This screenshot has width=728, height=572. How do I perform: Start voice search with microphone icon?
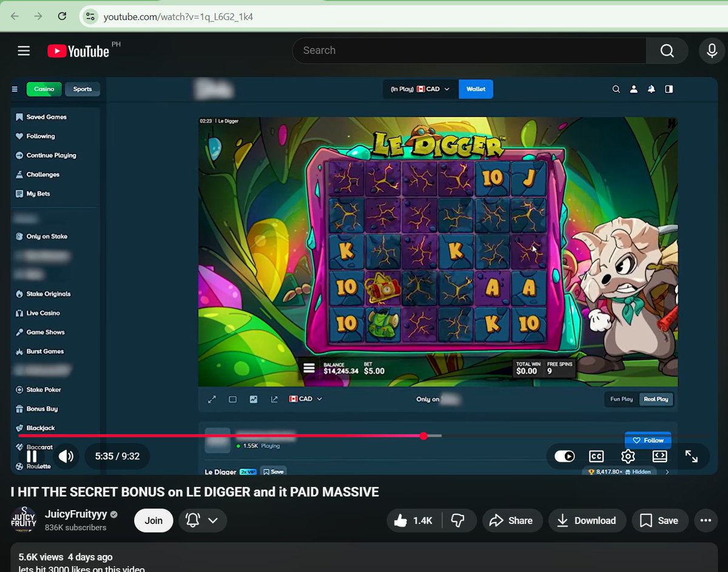[x=712, y=51]
